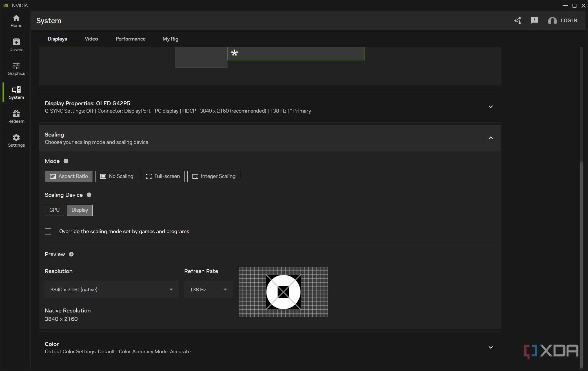Select Aspect Ratio scaling mode

pos(68,176)
